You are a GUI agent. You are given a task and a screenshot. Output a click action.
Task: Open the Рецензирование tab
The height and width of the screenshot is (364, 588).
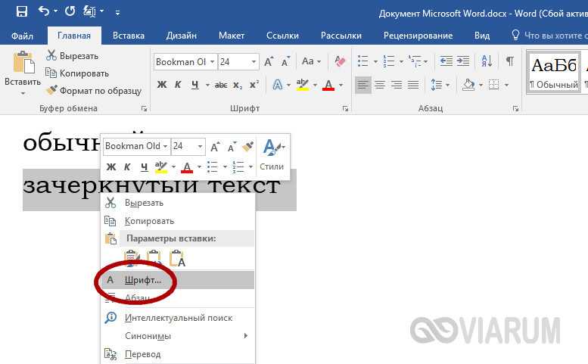(x=418, y=36)
